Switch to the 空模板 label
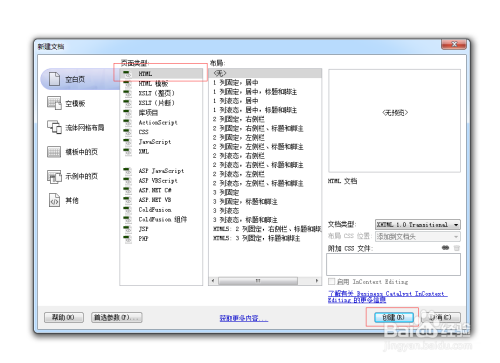The image size is (500, 363). [75, 104]
